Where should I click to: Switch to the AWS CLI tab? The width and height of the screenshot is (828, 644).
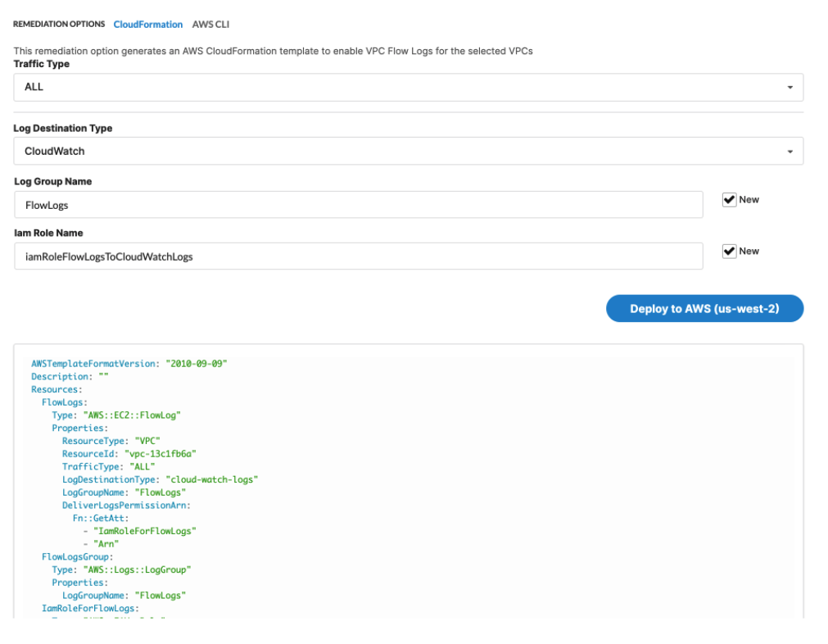point(210,25)
